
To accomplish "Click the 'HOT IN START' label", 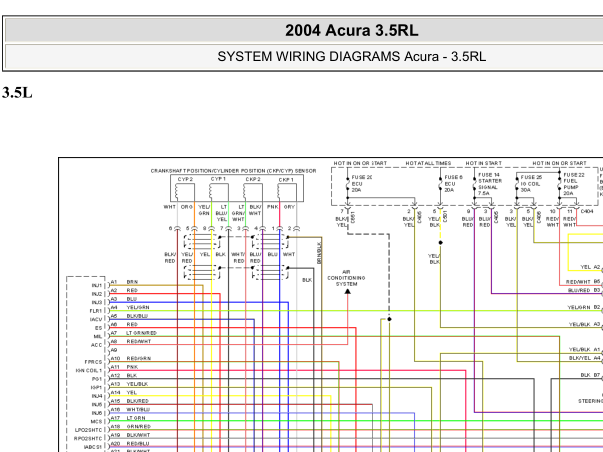I will pyautogui.click(x=483, y=163).
